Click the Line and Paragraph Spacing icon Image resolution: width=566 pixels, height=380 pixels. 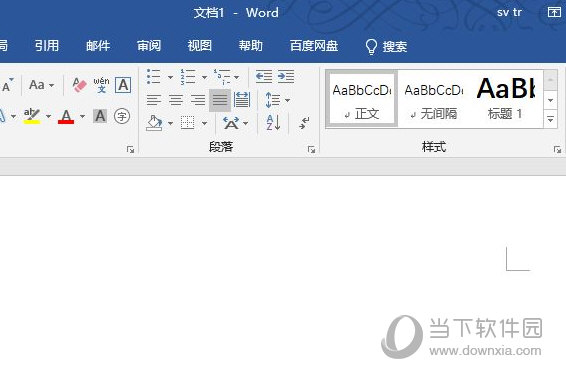click(273, 100)
